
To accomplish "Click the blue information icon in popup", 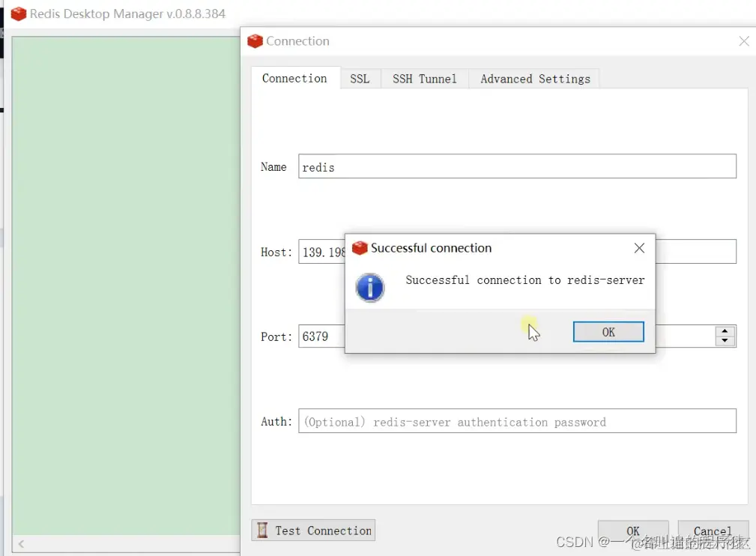I will coord(370,288).
